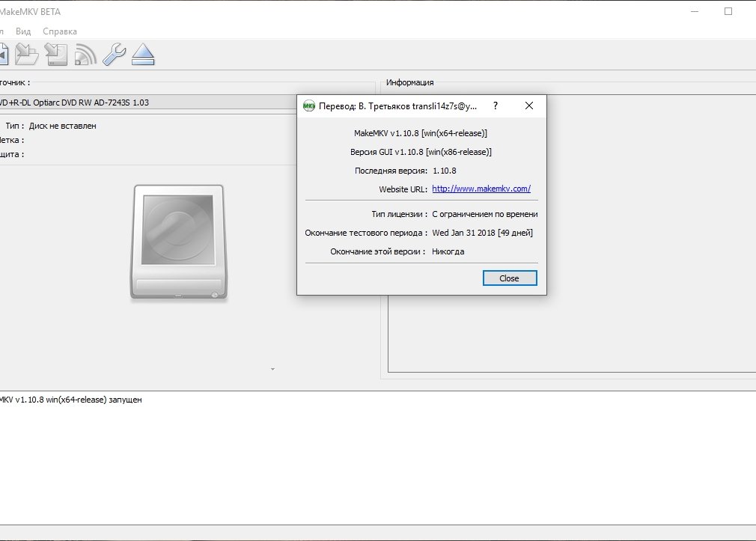Click the question mark help button
Image resolution: width=756 pixels, height=541 pixels.
click(x=496, y=106)
